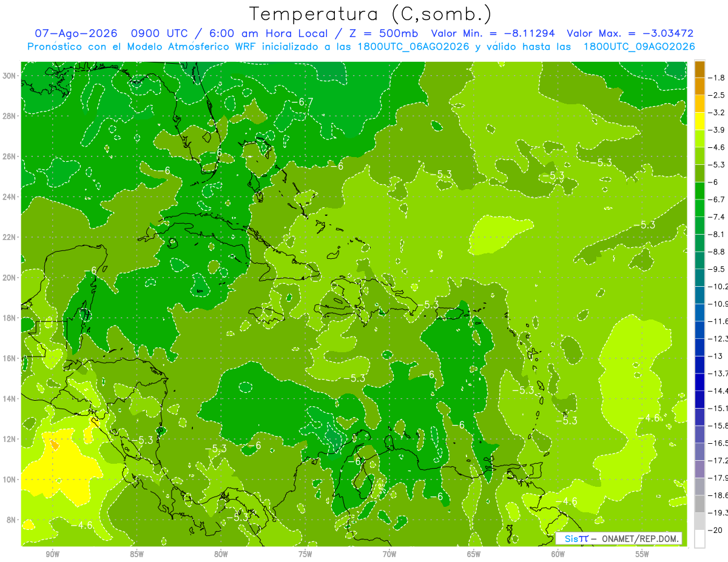Viewport: 728px width, 562px height.
Task: Click the '-9.5' value on the color legend
Action: (716, 269)
